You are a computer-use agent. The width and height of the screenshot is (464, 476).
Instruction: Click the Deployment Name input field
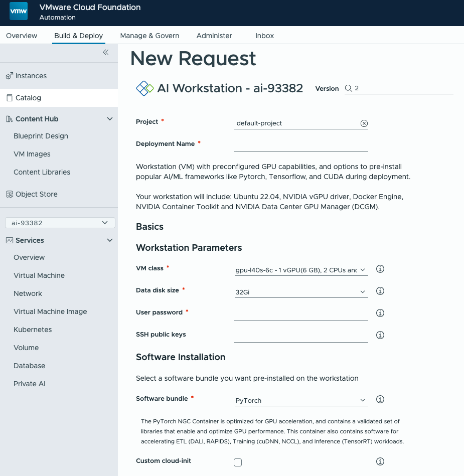point(300,146)
